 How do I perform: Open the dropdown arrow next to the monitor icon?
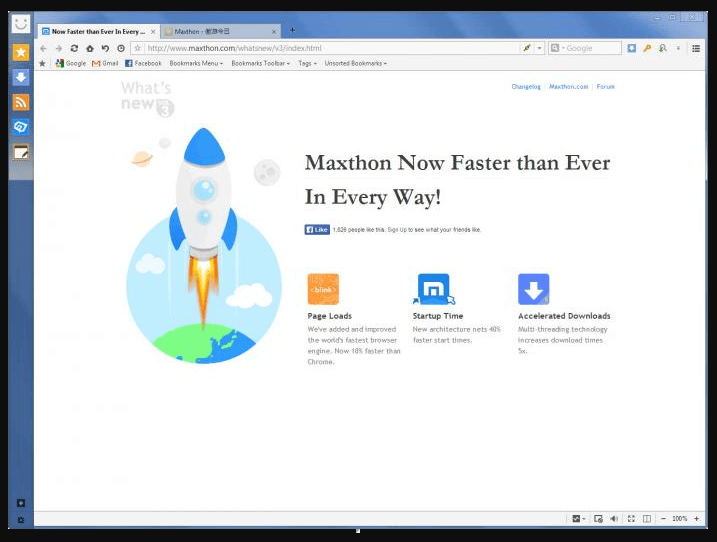tap(584, 519)
